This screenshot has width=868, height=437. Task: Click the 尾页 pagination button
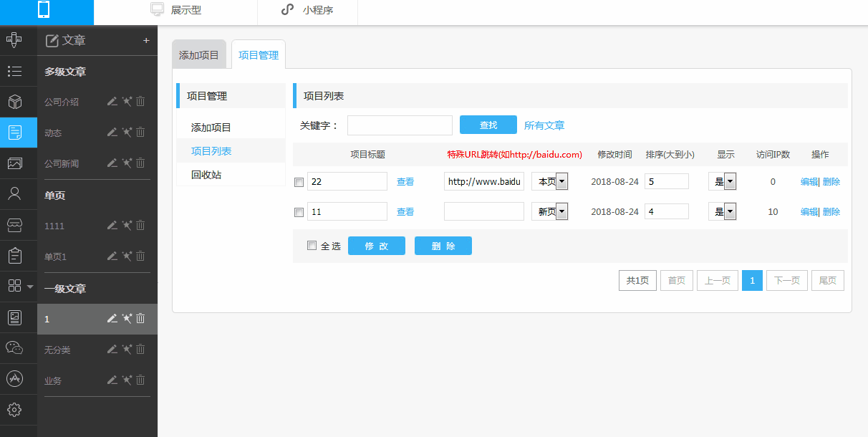coord(828,281)
